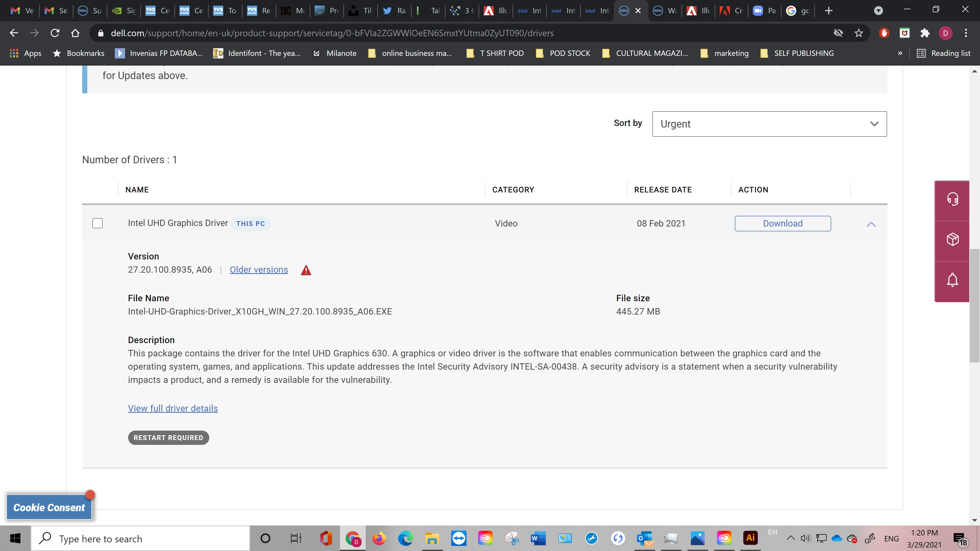
Task: Click the package box sidebar icon
Action: (952, 240)
